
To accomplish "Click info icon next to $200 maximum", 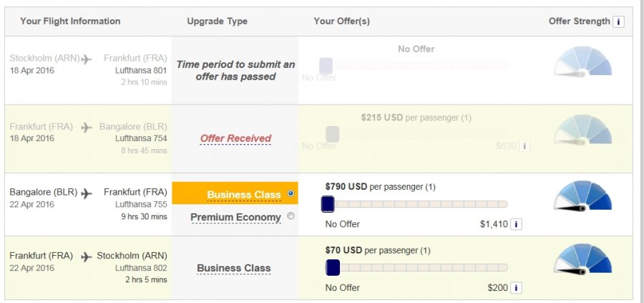I will click(517, 287).
